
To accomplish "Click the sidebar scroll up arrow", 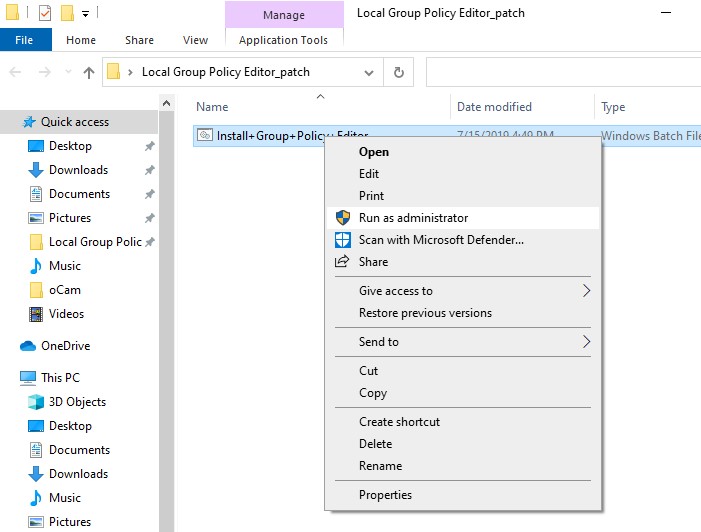I will [167, 103].
